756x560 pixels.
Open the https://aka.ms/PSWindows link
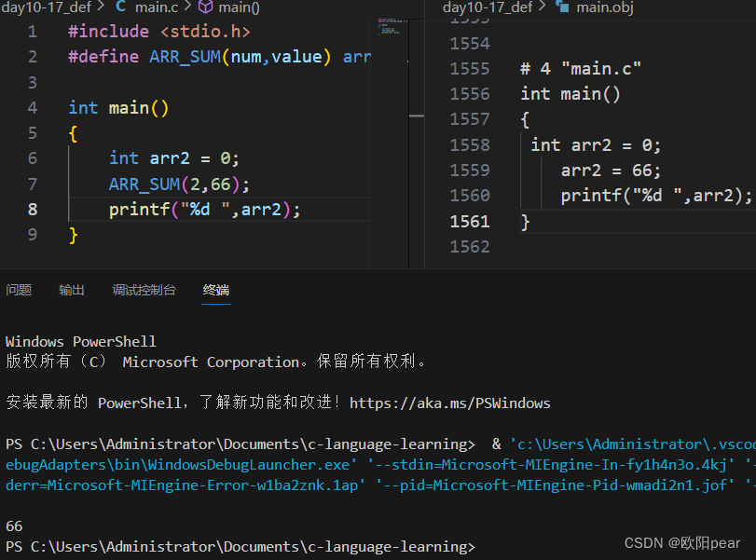point(450,403)
